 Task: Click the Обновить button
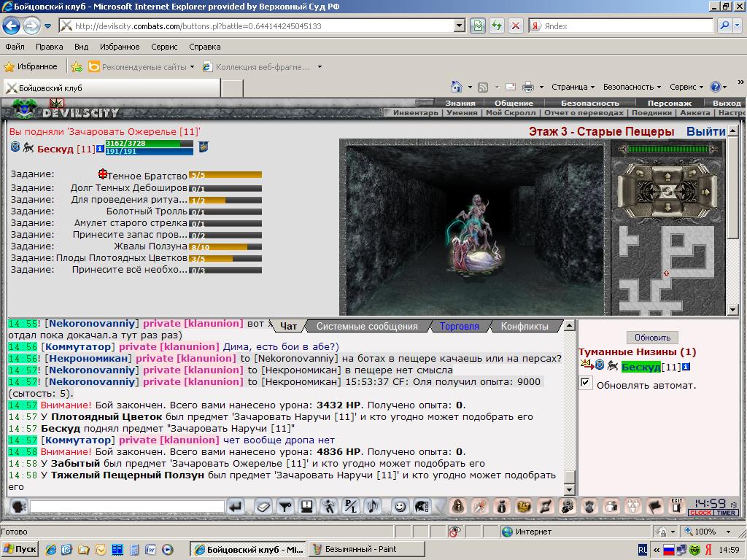(652, 337)
